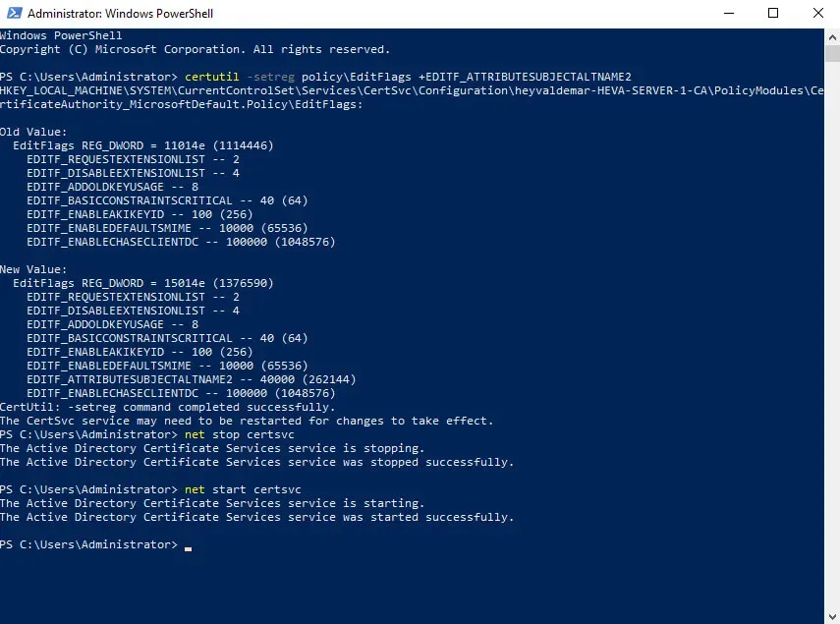The width and height of the screenshot is (840, 624).
Task: Click the 'net start certsvc' command
Action: (x=243, y=489)
